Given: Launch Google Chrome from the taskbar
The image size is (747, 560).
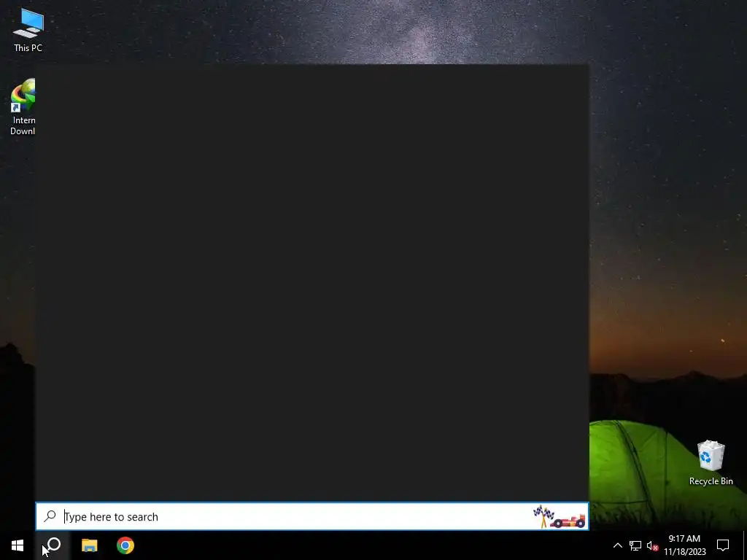Looking at the screenshot, I should (x=125, y=545).
